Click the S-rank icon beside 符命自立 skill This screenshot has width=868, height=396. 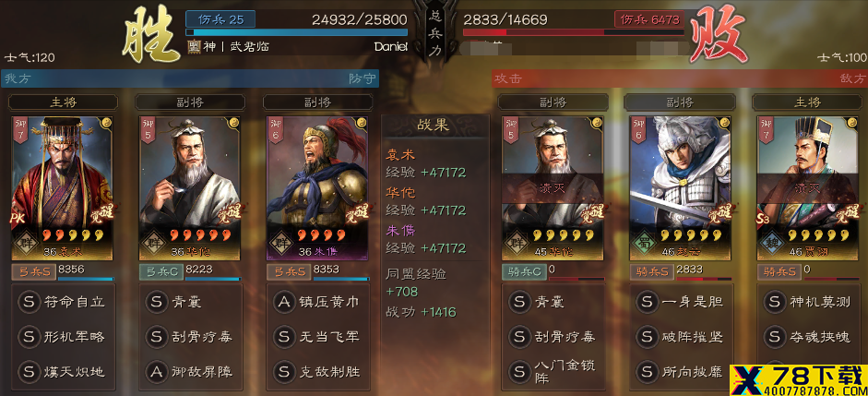[29, 303]
